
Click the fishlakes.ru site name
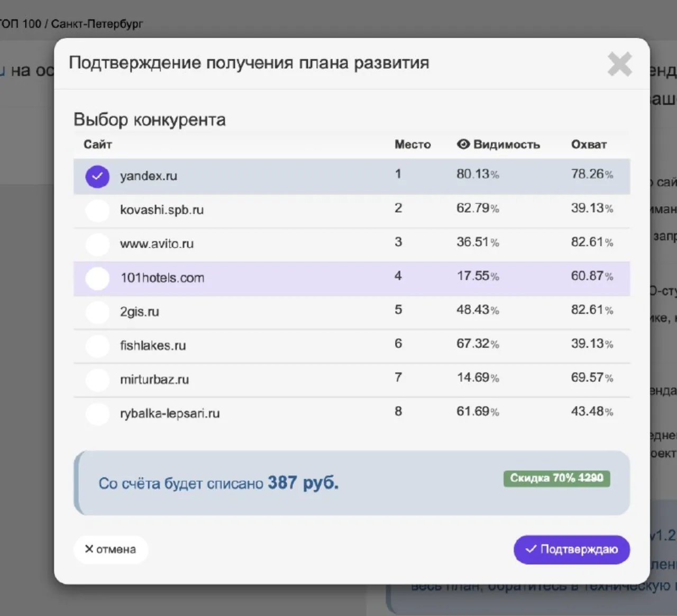[x=153, y=345]
